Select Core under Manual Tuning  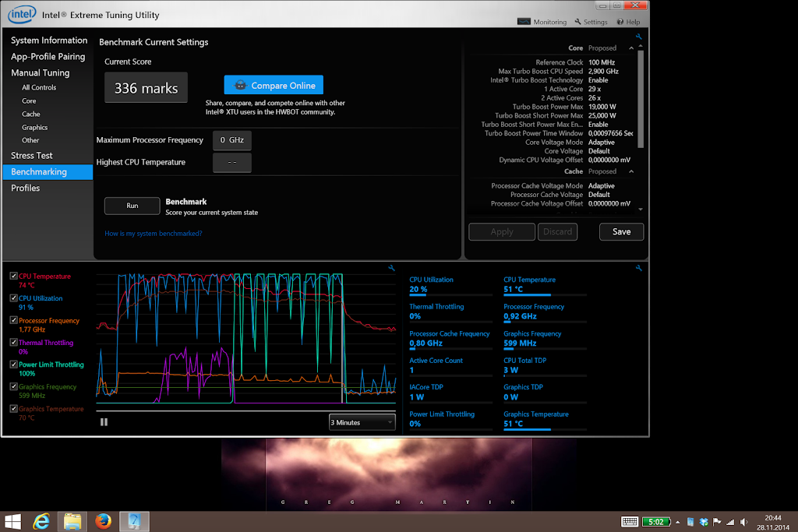(x=29, y=100)
